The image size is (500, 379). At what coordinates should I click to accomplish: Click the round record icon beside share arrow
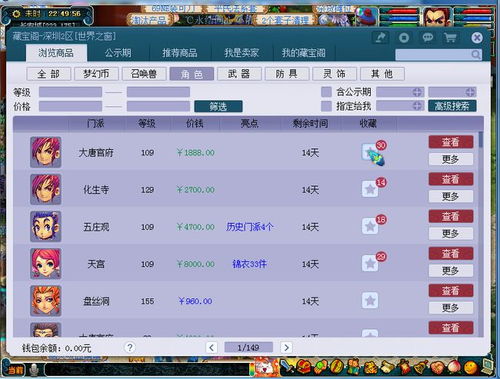[404, 38]
